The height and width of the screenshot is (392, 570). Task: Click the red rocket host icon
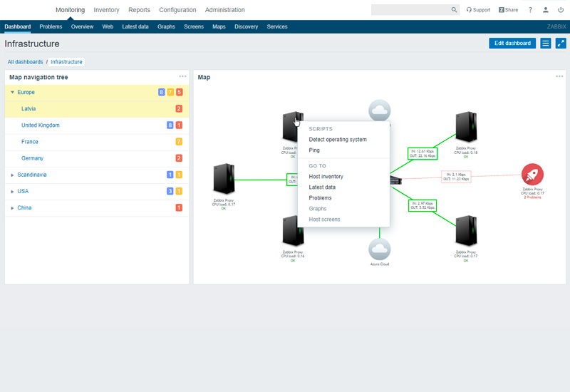point(532,174)
